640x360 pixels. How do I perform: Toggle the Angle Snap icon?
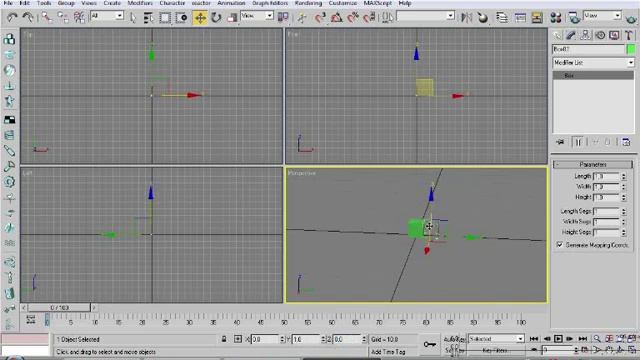click(336, 17)
